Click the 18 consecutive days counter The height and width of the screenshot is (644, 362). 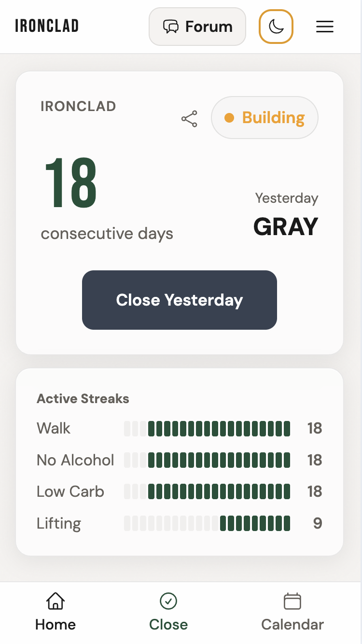click(x=71, y=183)
